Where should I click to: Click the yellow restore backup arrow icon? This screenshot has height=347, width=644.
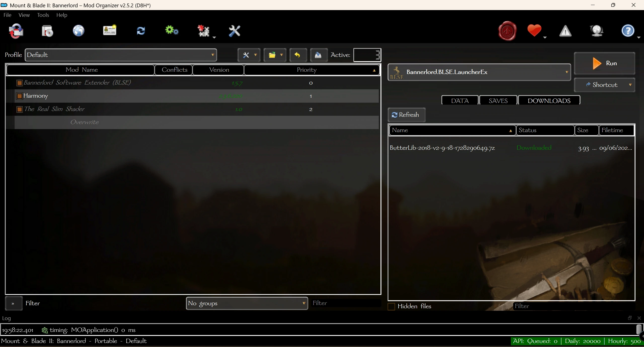coord(298,55)
